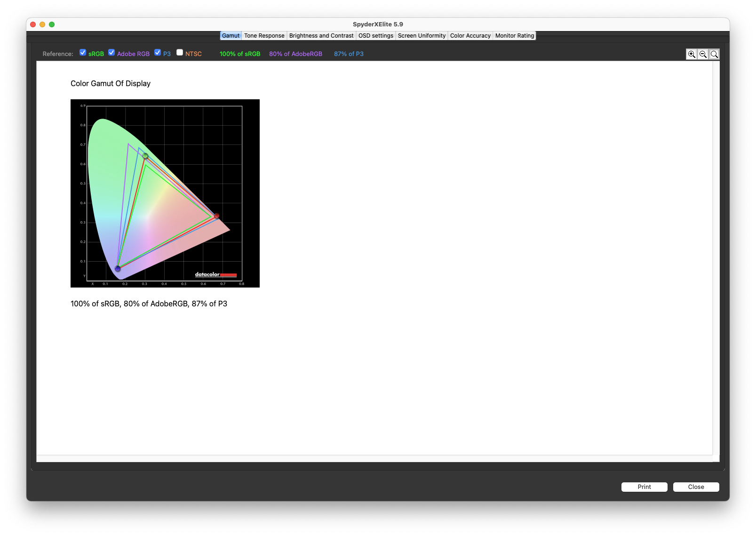The image size is (756, 536).
Task: Open the OSD settings tab
Action: 376,36
